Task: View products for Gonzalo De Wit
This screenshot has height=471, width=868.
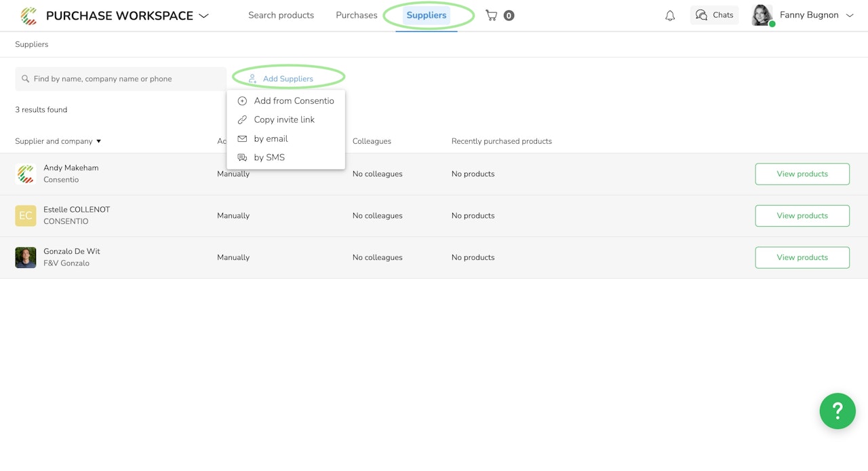Action: [x=802, y=257]
